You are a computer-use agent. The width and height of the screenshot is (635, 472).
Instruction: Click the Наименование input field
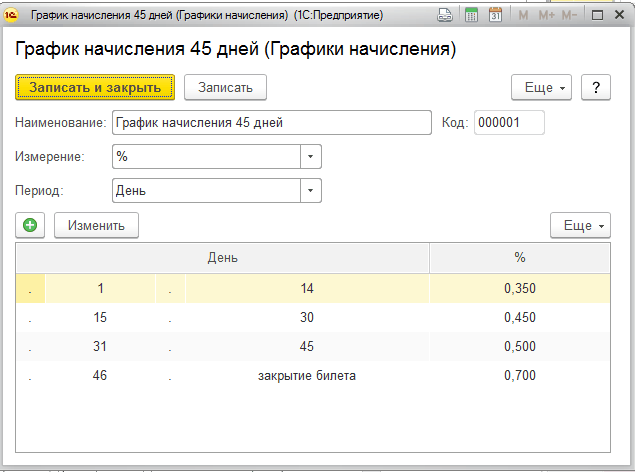tap(272, 122)
